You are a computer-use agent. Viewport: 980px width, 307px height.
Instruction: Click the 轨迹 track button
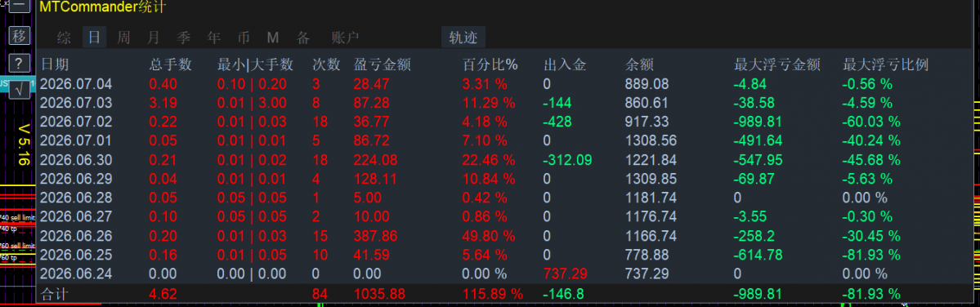463,38
